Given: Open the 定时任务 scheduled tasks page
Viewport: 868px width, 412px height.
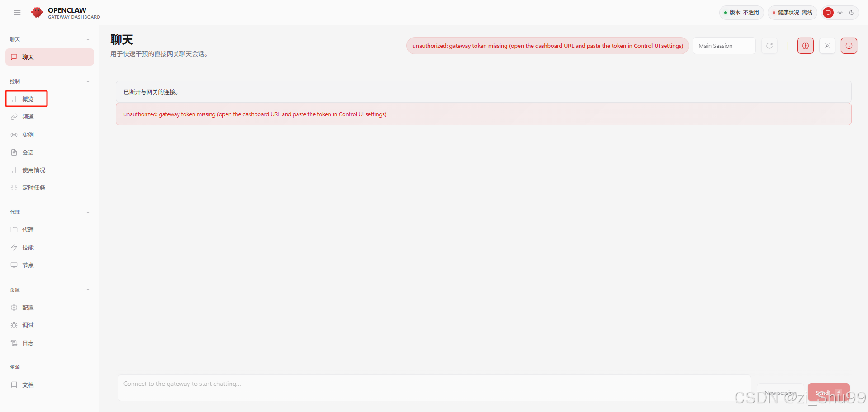Looking at the screenshot, I should [33, 188].
